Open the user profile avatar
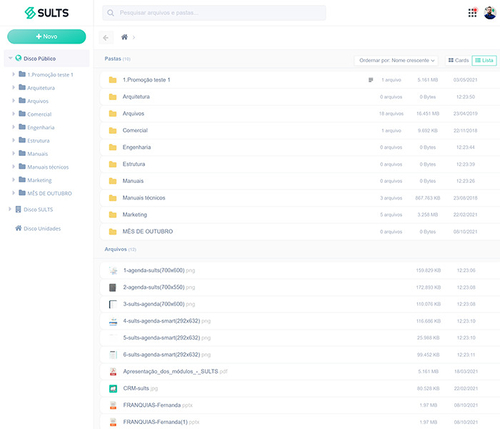 (490, 13)
